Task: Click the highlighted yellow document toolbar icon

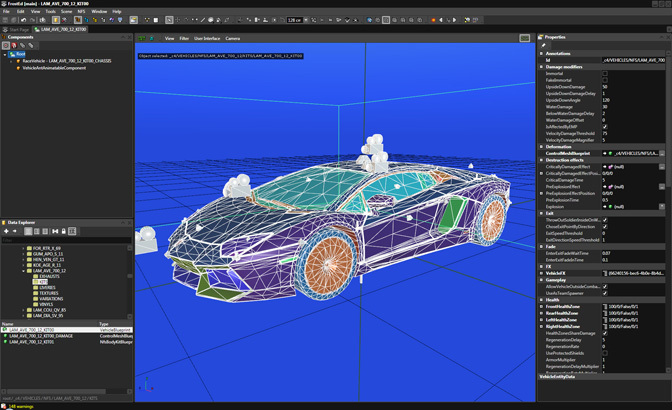Action: pos(56,20)
